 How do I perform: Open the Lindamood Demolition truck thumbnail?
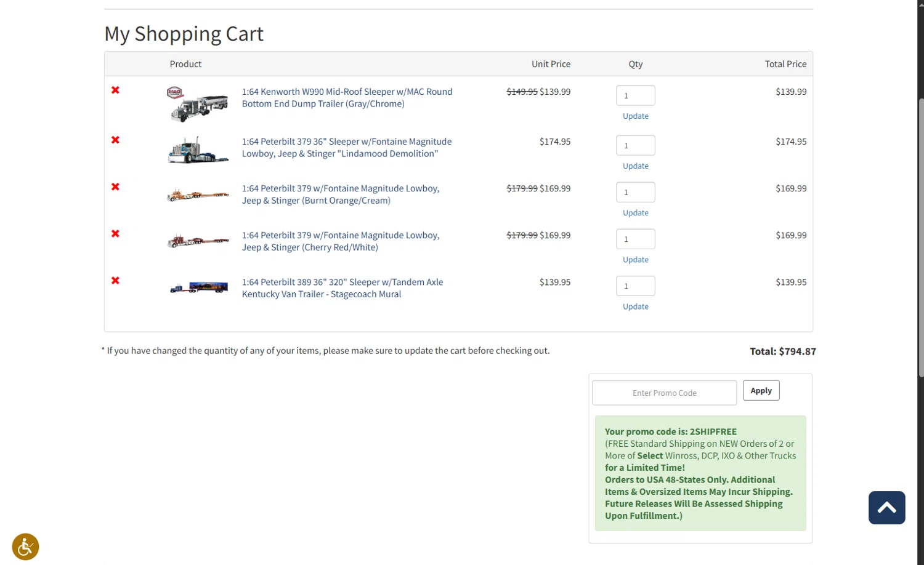tap(198, 150)
